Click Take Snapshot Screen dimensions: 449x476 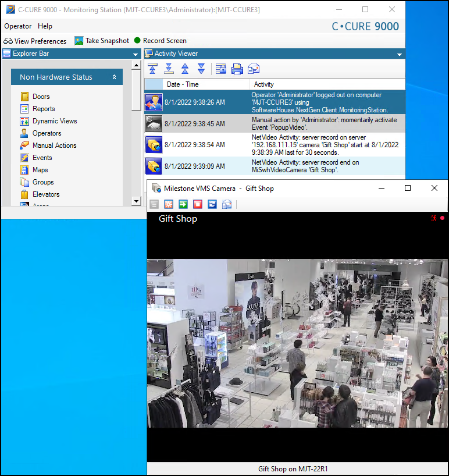tap(102, 41)
